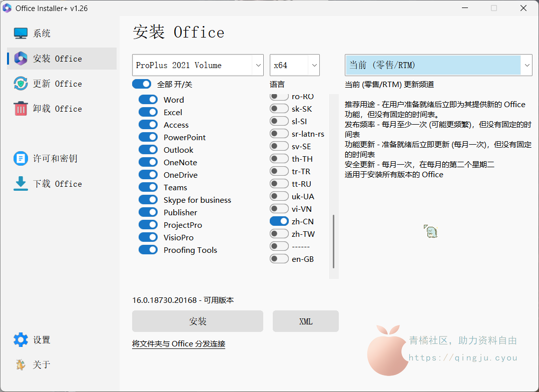Enable uk-UA language toggle
The width and height of the screenshot is (539, 392).
279,196
